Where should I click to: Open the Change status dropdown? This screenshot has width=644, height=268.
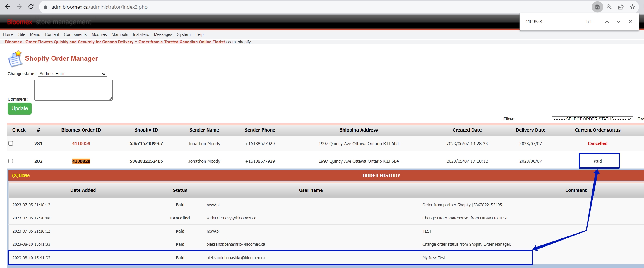73,74
